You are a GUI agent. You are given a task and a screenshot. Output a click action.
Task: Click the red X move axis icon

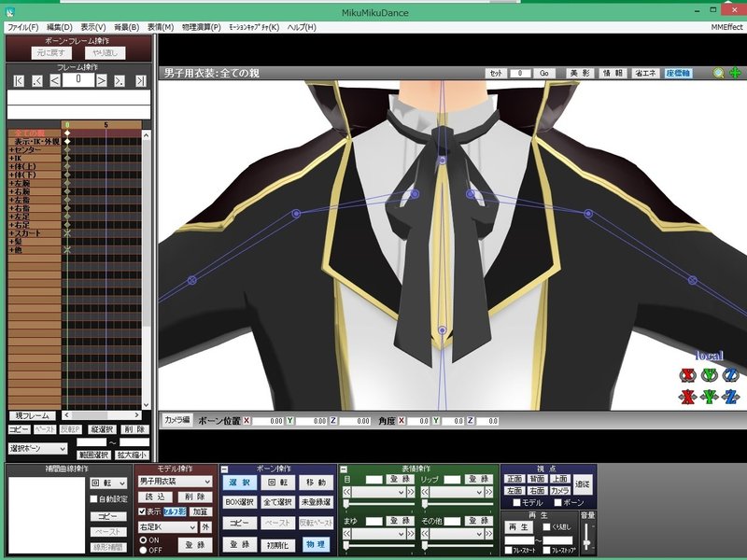coord(687,397)
